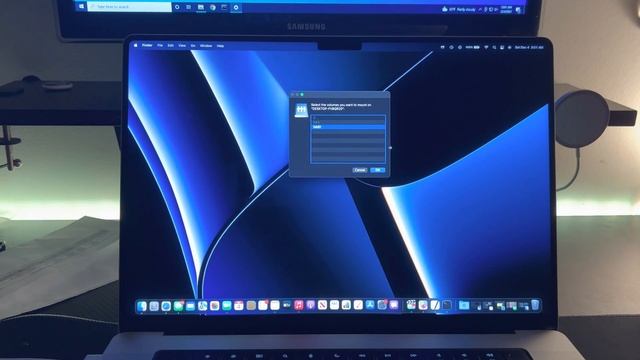This screenshot has width=640, height=360.
Task: Open Control Center in menu bar
Action: pyautogui.click(x=502, y=47)
